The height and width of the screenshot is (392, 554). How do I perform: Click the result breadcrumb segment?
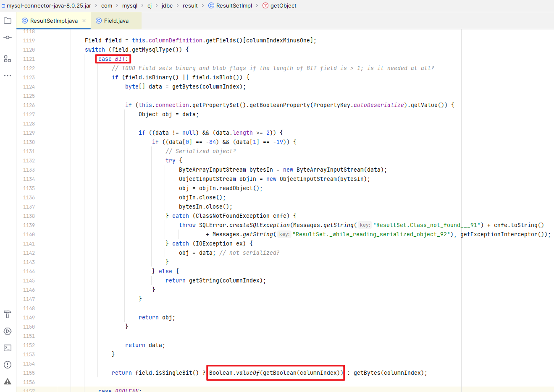coord(190,5)
